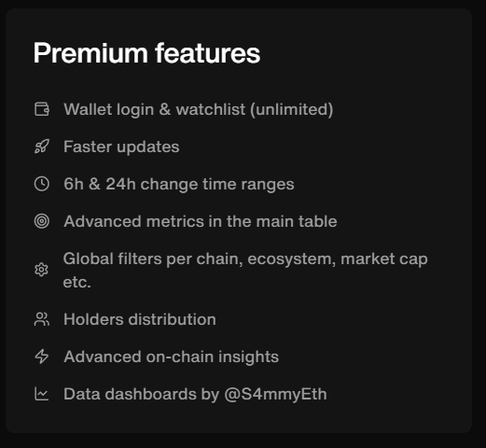Select the Wallet login & watchlist text

tap(155, 109)
